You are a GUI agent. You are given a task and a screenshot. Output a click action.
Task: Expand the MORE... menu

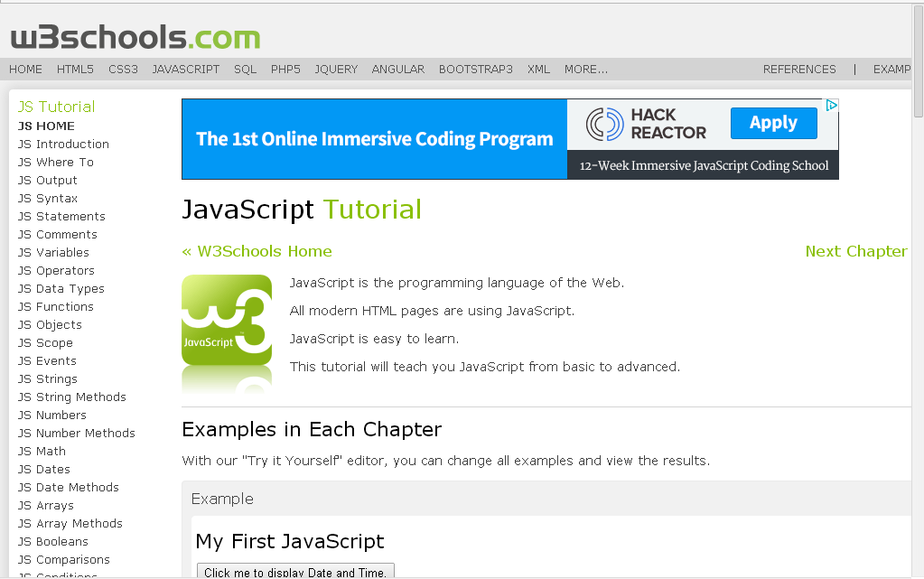tap(586, 69)
